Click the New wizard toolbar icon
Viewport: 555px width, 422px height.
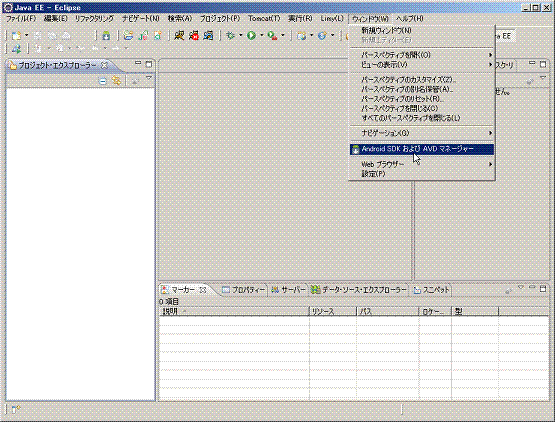click(16, 35)
